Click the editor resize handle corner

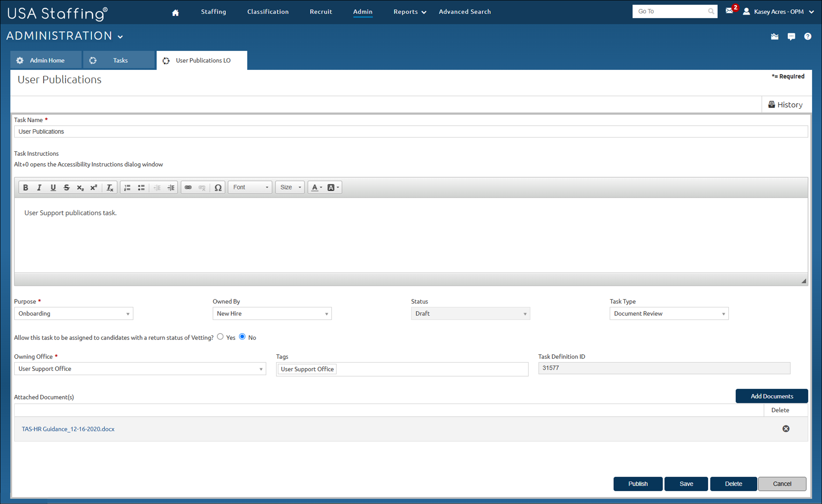tap(804, 281)
